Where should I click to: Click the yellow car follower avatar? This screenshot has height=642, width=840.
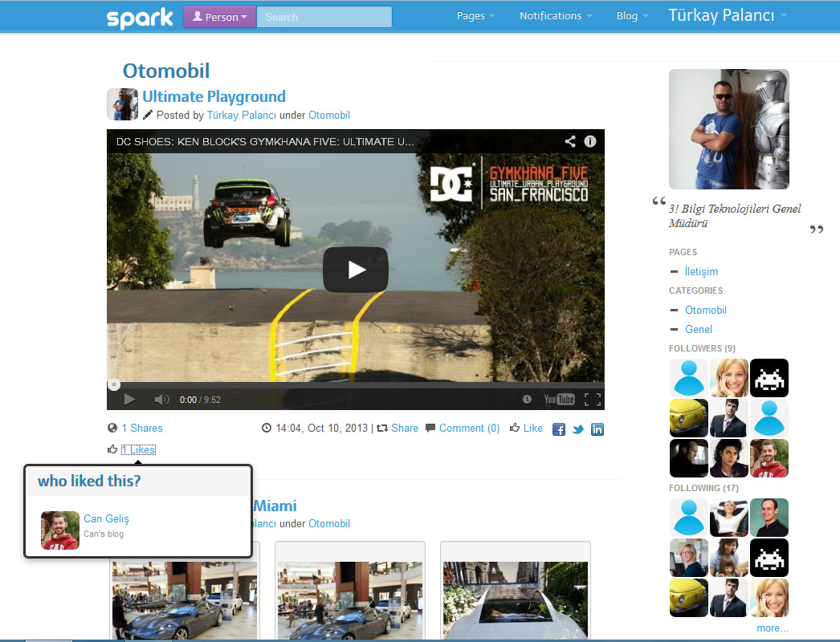[x=689, y=418]
